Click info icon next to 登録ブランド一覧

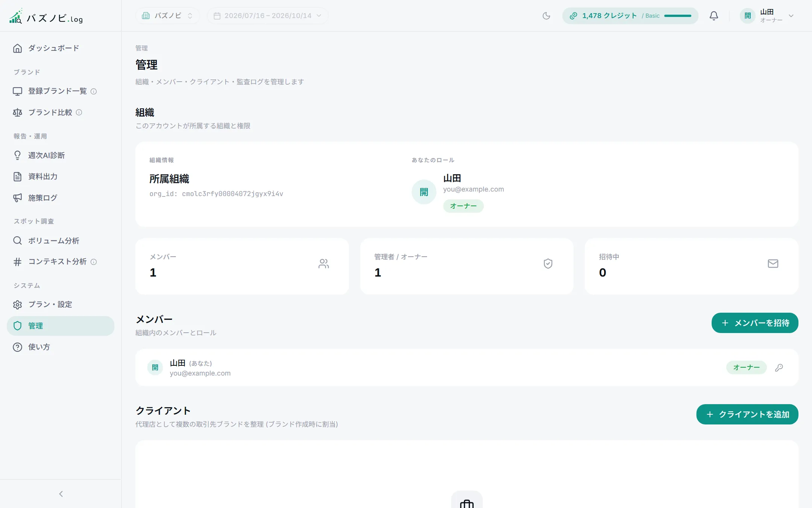94,91
